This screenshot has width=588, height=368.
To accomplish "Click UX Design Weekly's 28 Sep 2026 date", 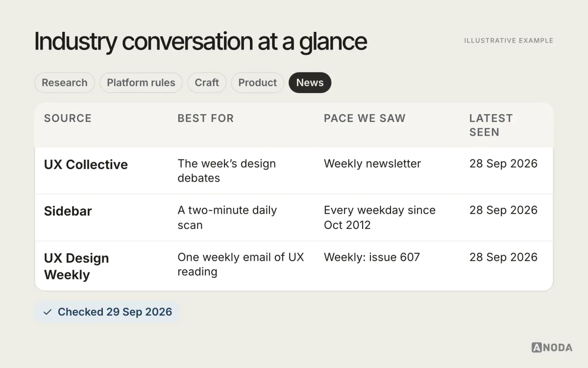I will point(503,257).
